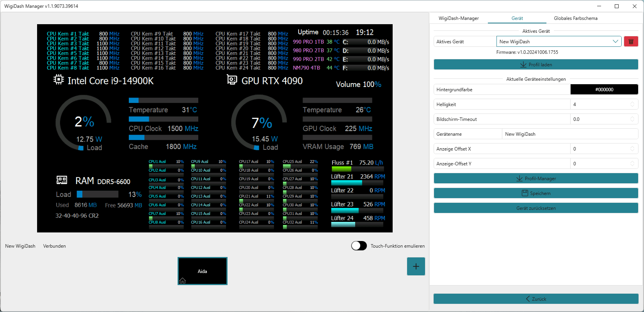Image resolution: width=644 pixels, height=312 pixels.
Task: Click the Speichern button
Action: click(536, 193)
